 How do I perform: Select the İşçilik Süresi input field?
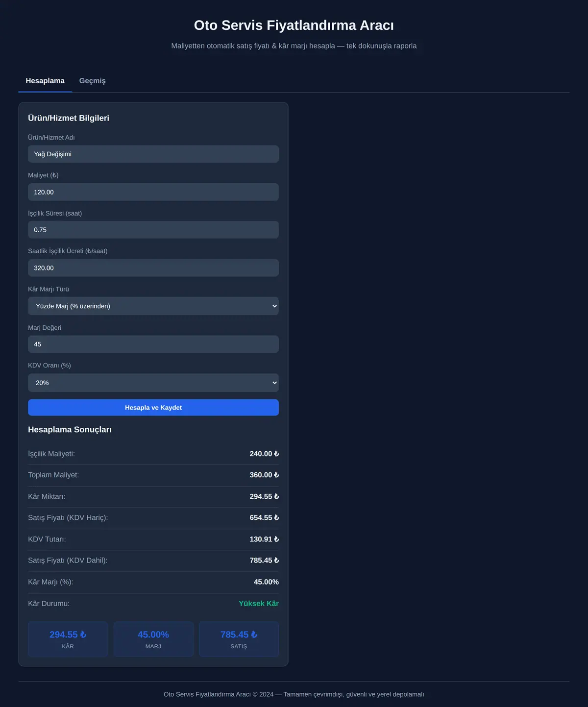click(x=153, y=230)
